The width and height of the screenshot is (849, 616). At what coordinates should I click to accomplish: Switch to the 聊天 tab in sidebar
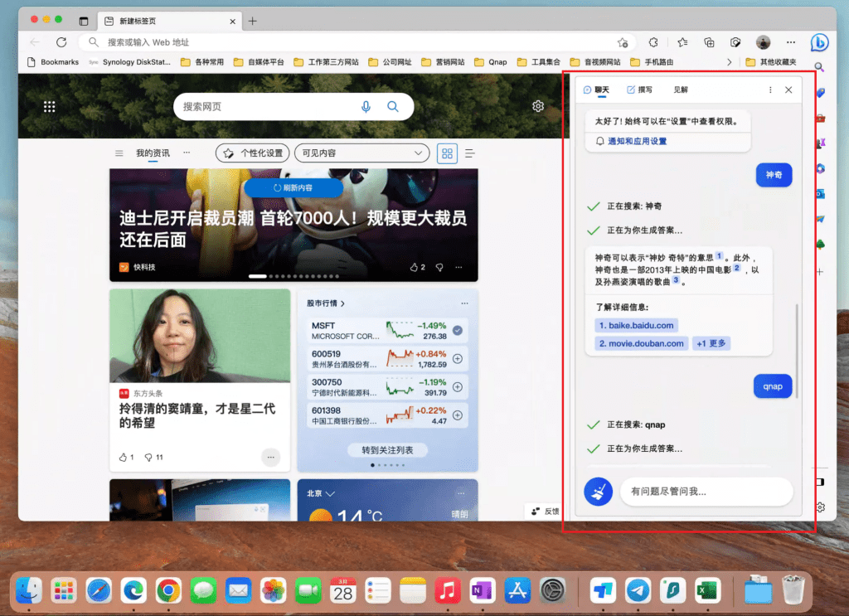[x=595, y=90]
